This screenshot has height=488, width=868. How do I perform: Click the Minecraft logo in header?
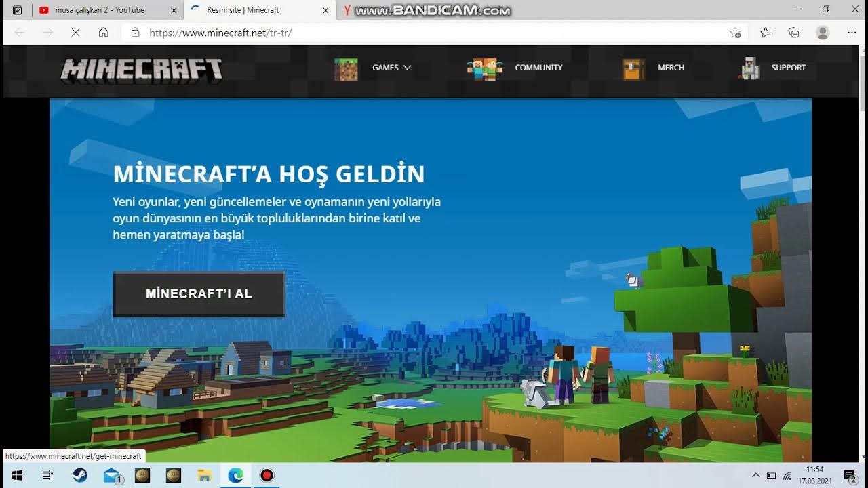click(141, 70)
